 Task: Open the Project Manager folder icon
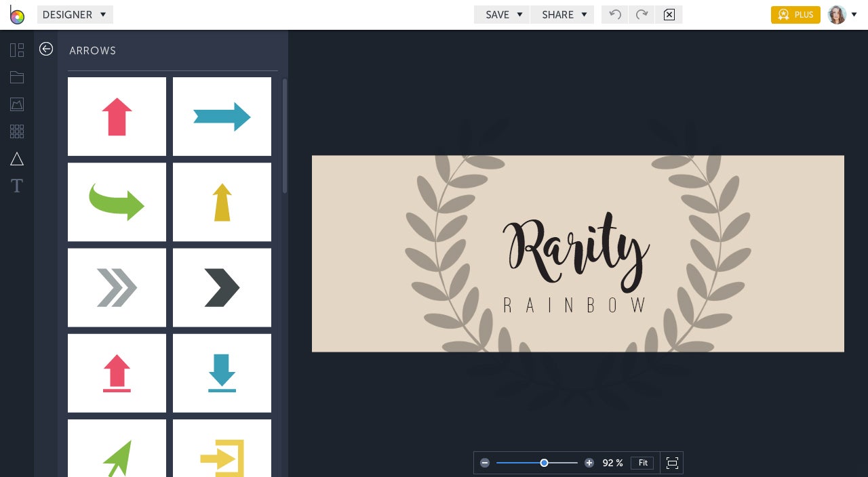(17, 77)
